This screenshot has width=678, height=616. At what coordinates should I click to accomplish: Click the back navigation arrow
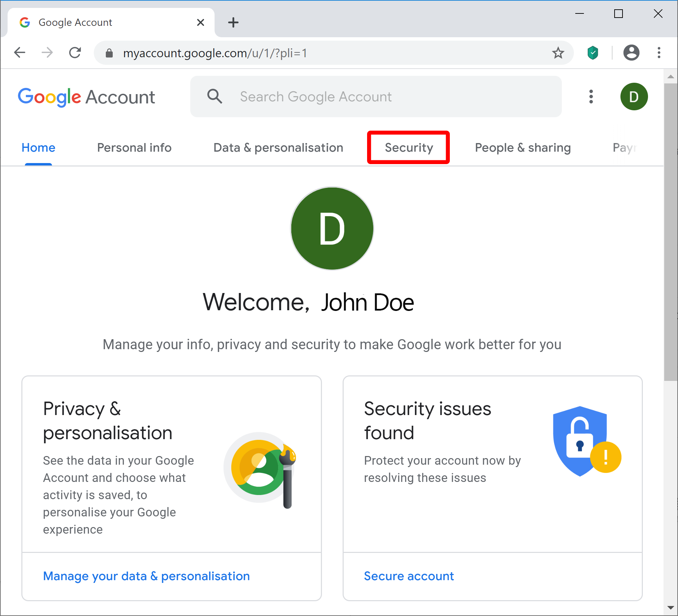pos(20,52)
